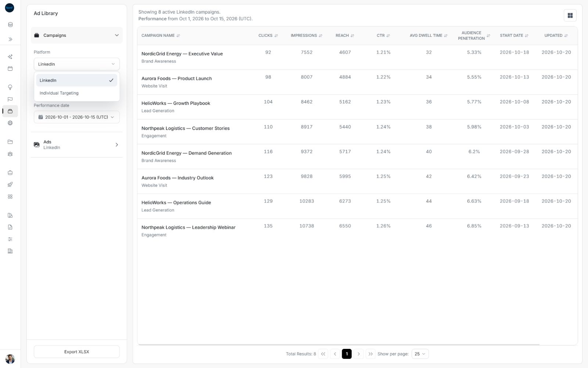
Task: Open the rocket icon in sidebar
Action: 10,184
